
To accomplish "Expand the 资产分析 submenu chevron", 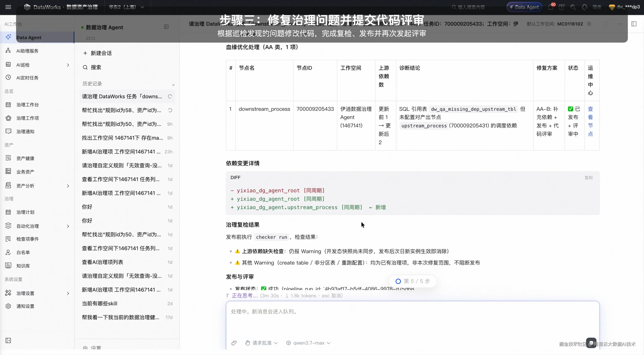I will (68, 186).
